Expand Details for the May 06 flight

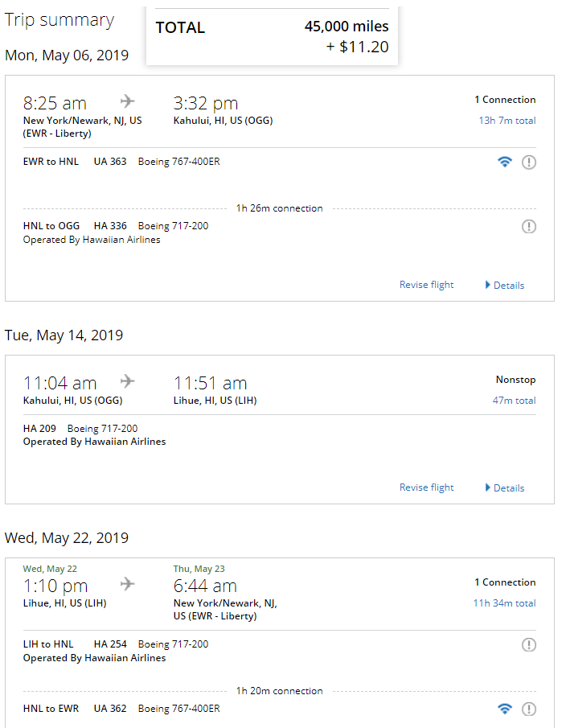(x=504, y=285)
